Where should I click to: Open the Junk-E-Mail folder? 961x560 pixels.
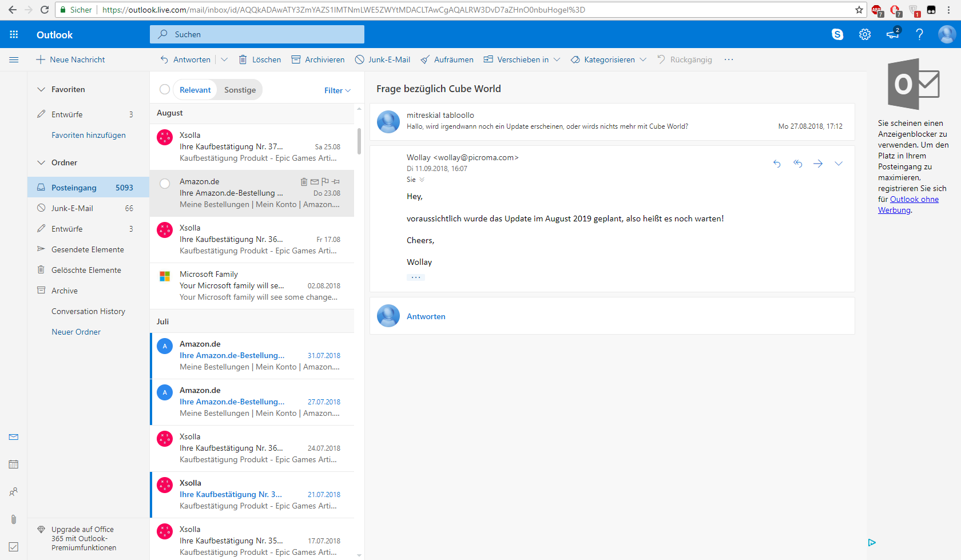72,208
